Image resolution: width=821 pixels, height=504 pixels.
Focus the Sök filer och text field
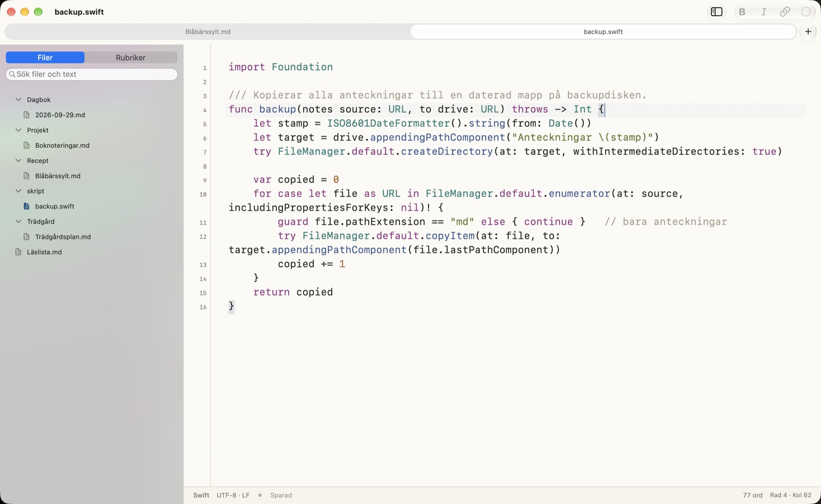pyautogui.click(x=92, y=74)
